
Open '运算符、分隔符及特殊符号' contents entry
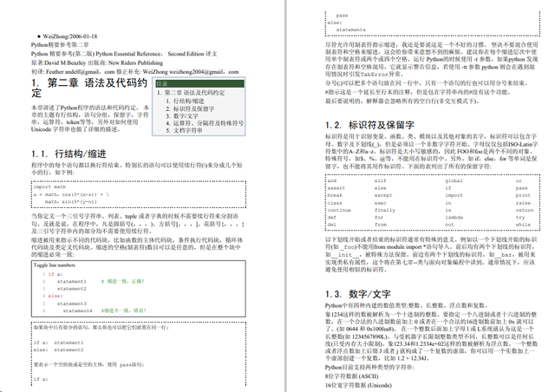208,123
